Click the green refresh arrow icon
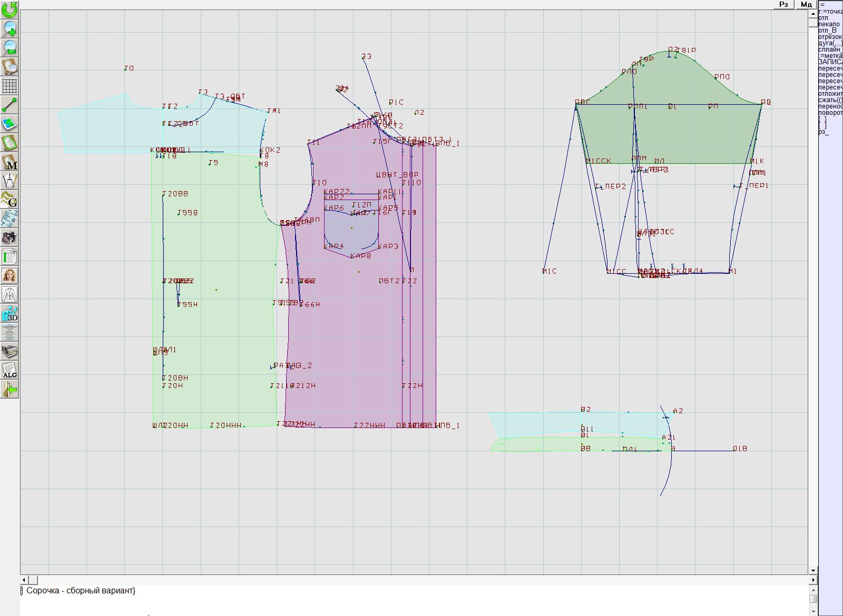Image resolution: width=843 pixels, height=616 pixels. [9, 9]
